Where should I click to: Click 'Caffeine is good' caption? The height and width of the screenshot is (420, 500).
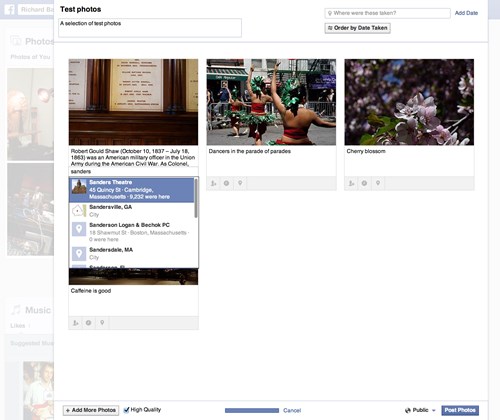point(91,291)
